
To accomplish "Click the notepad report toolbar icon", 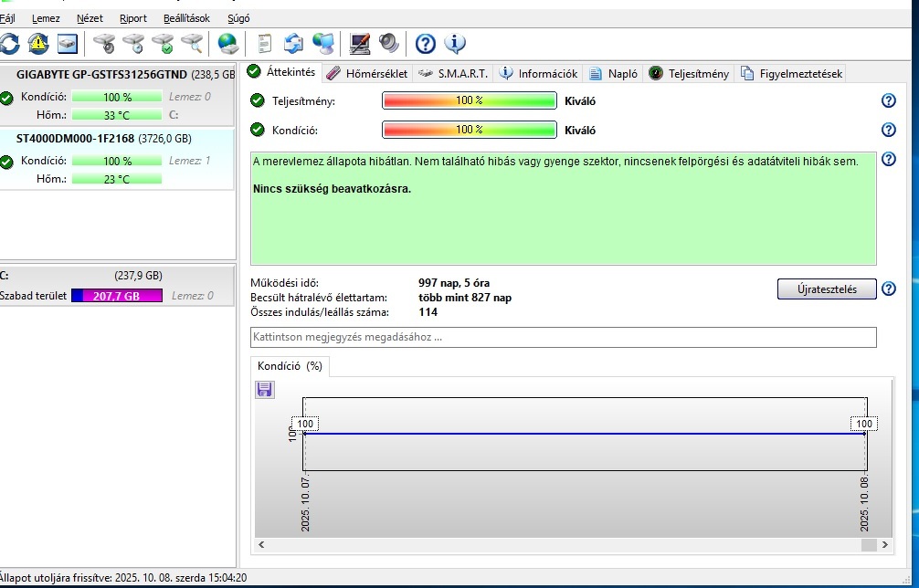I will point(265,43).
